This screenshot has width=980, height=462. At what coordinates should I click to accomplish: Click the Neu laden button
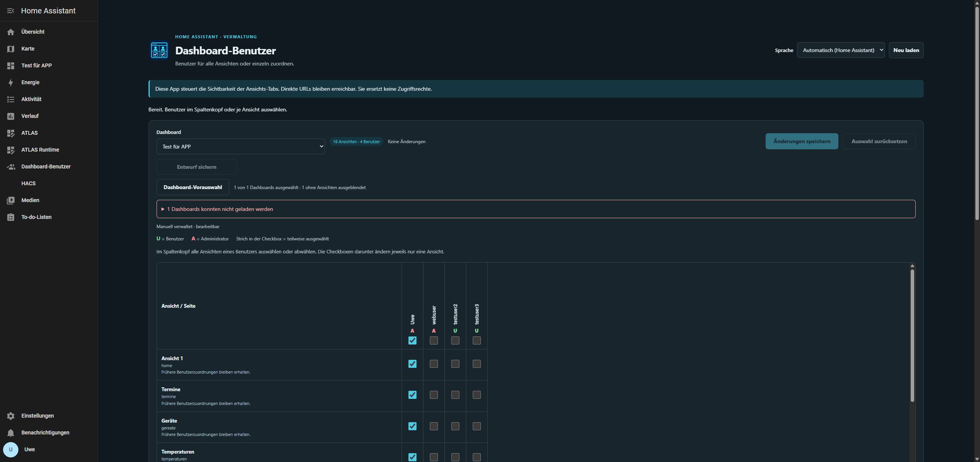pyautogui.click(x=906, y=50)
